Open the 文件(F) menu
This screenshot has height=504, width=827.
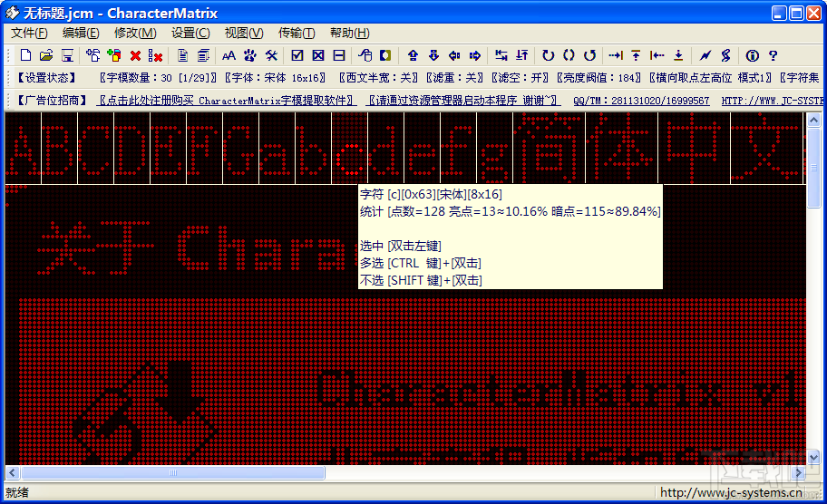(x=30, y=34)
